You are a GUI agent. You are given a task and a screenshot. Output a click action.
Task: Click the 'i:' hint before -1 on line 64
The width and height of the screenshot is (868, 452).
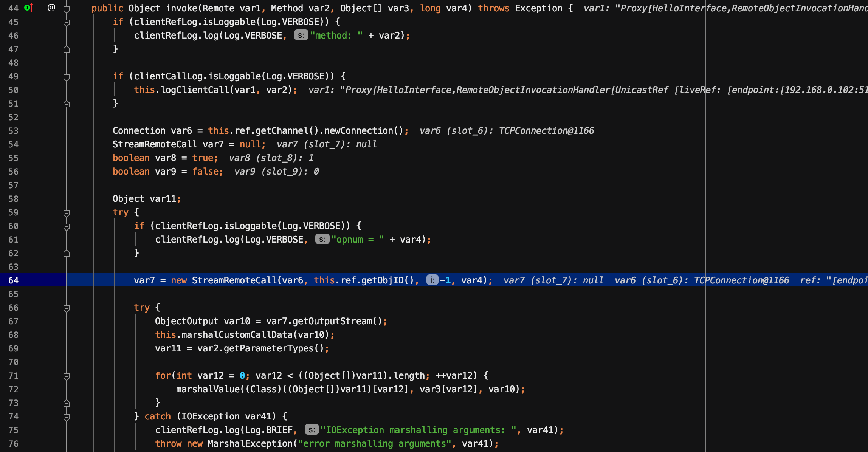[x=432, y=280]
